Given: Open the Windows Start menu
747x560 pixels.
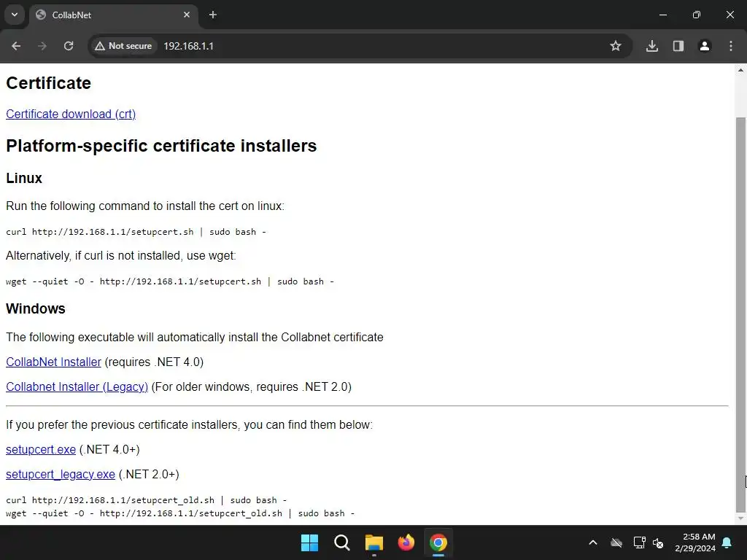Looking at the screenshot, I should click(309, 542).
